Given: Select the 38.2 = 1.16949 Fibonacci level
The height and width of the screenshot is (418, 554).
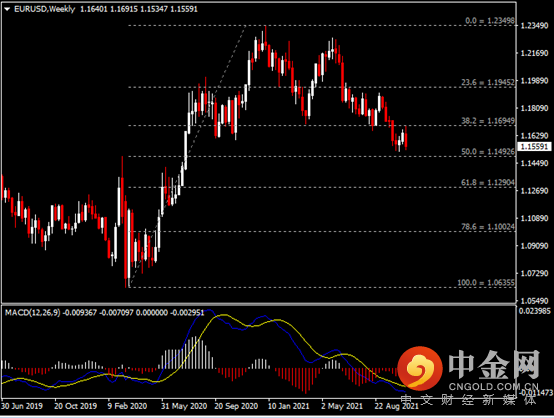Looking at the screenshot, I should (x=488, y=121).
